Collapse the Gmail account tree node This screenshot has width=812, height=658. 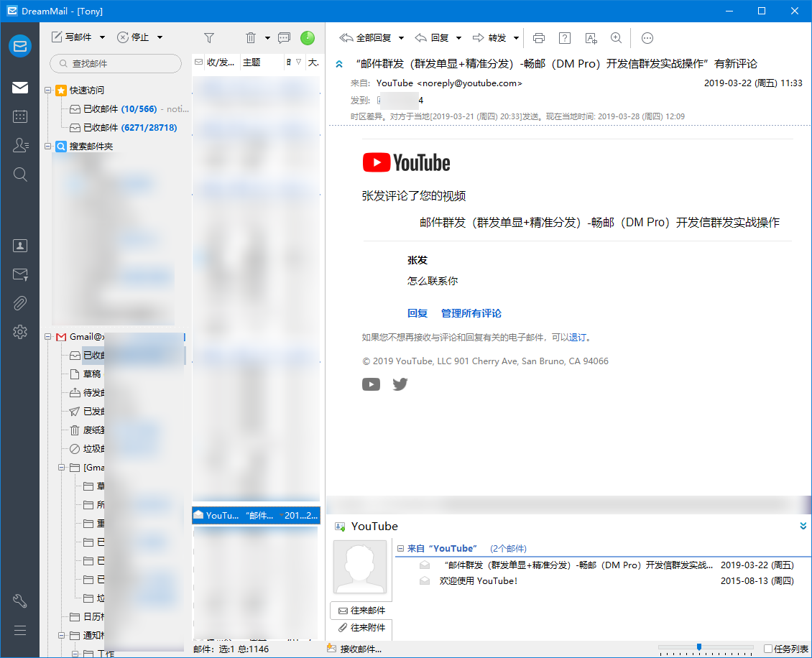[x=47, y=336]
